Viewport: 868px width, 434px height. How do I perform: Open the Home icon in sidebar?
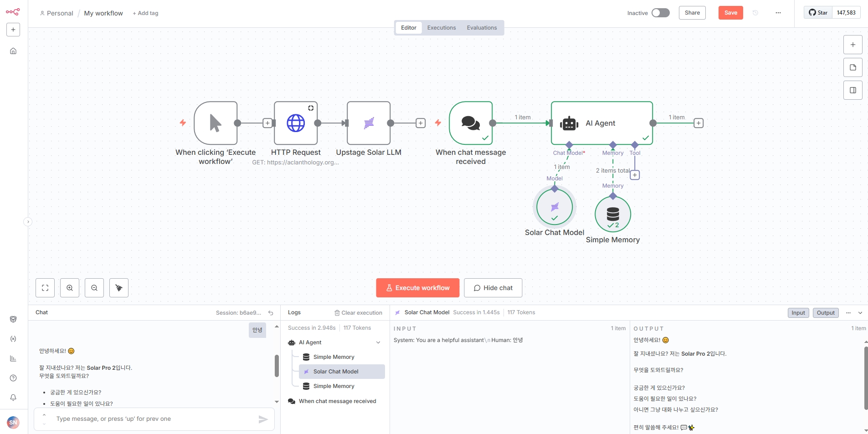(13, 51)
